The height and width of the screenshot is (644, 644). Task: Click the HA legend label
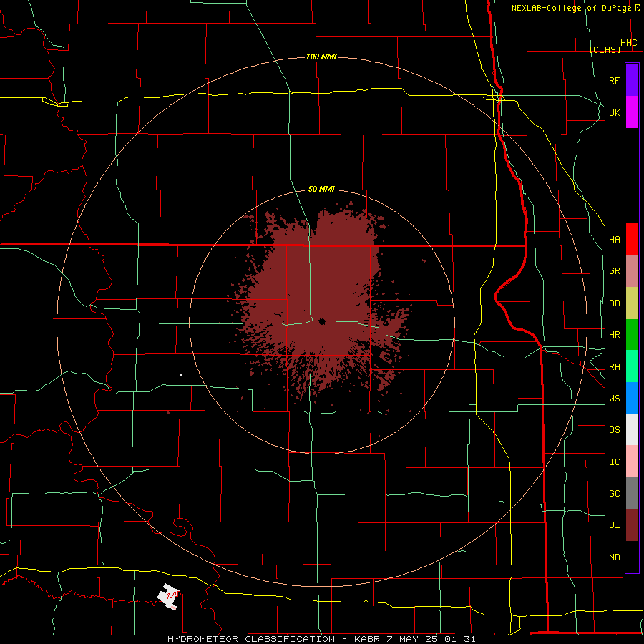(614, 240)
